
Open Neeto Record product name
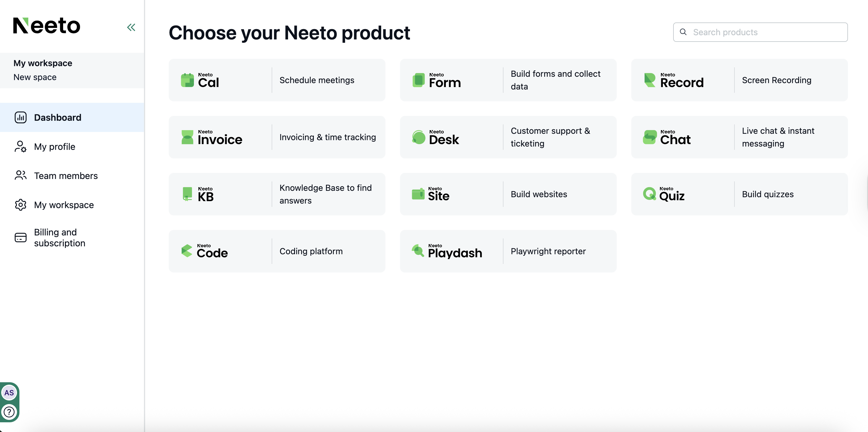pos(682,80)
